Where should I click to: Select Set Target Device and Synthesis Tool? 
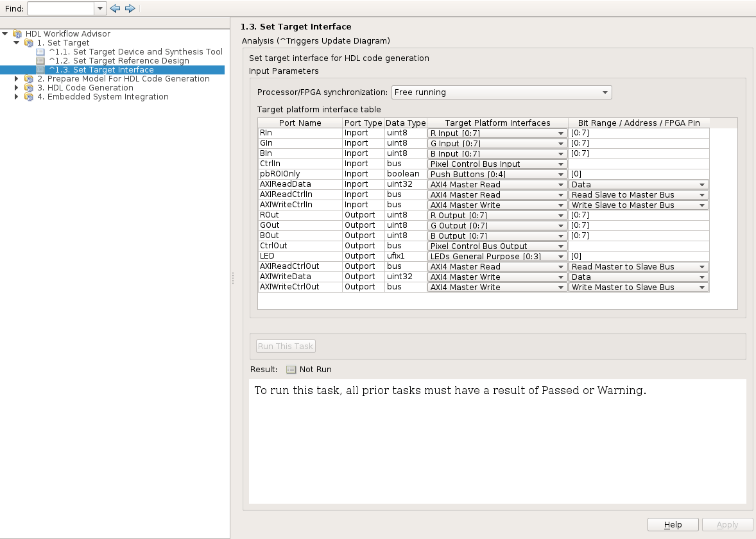pos(135,52)
